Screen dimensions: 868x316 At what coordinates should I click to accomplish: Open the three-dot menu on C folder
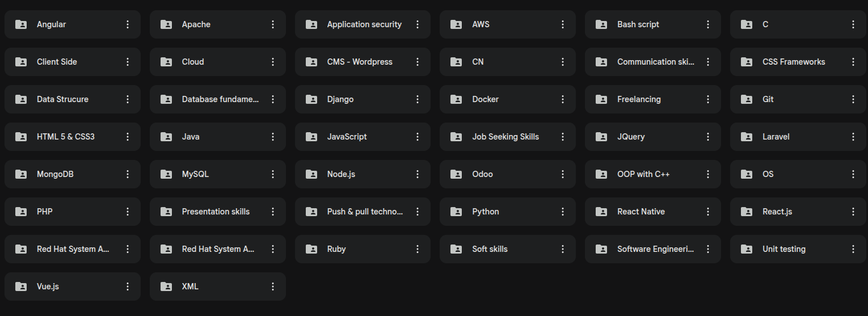(853, 24)
